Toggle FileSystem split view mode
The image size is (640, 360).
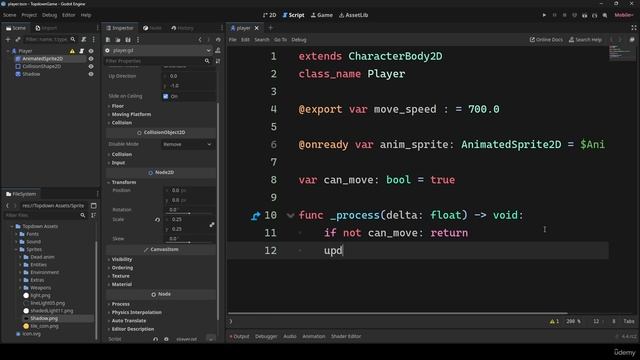(x=93, y=205)
